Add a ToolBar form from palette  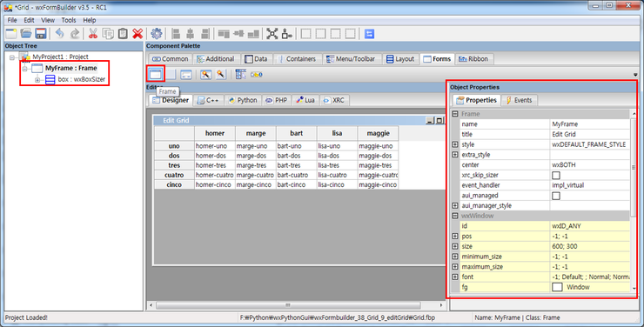click(256, 74)
